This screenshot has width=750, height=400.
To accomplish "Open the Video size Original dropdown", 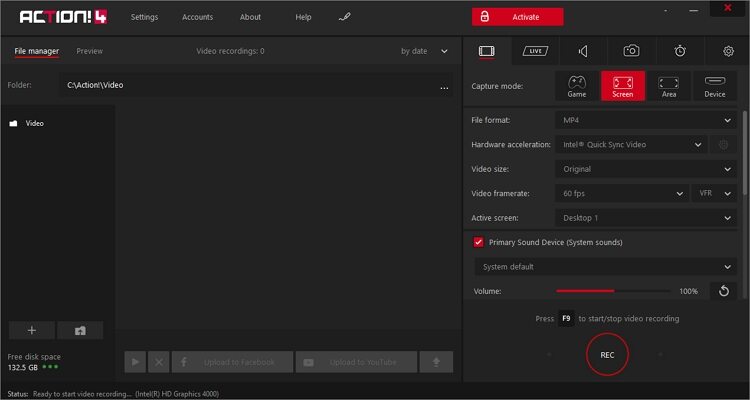I will pos(646,169).
